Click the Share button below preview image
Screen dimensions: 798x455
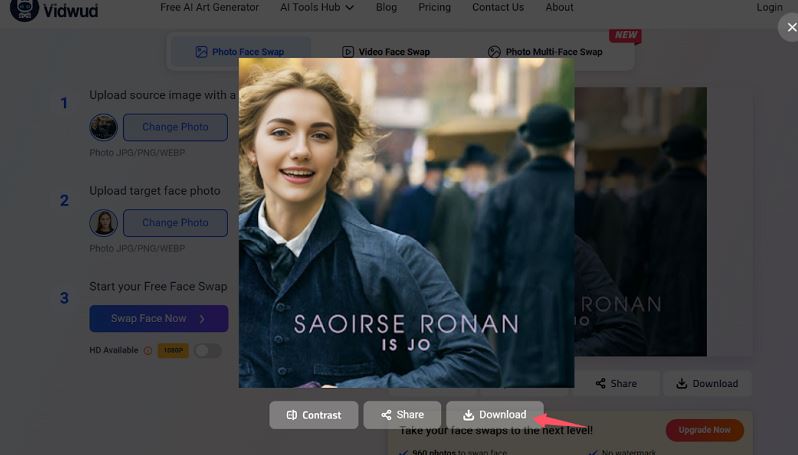(x=402, y=415)
